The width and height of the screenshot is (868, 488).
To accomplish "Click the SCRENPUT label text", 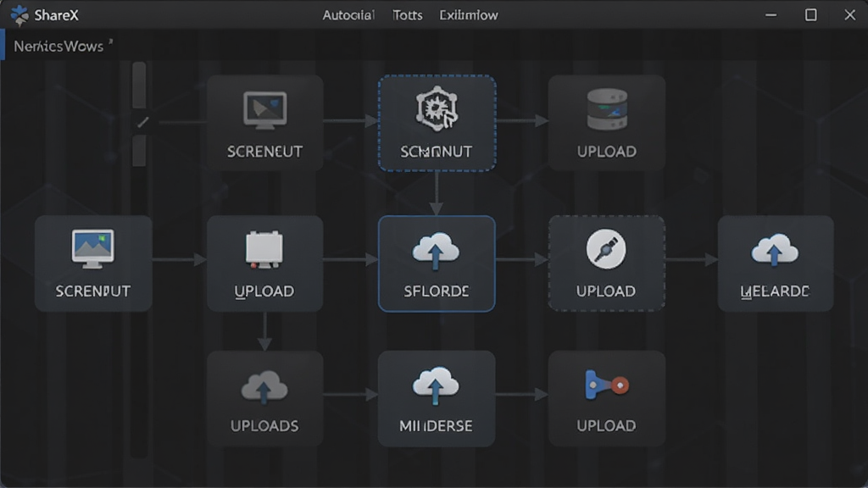I will coord(93,291).
